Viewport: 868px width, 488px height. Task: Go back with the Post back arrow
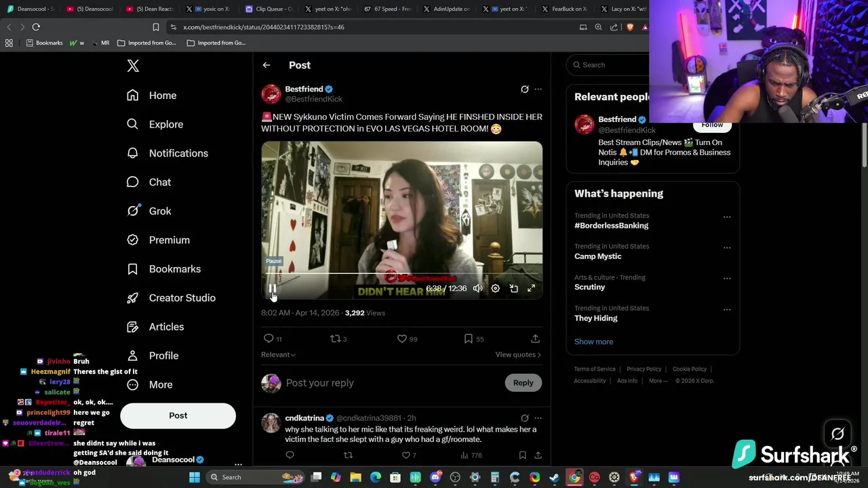(x=267, y=65)
